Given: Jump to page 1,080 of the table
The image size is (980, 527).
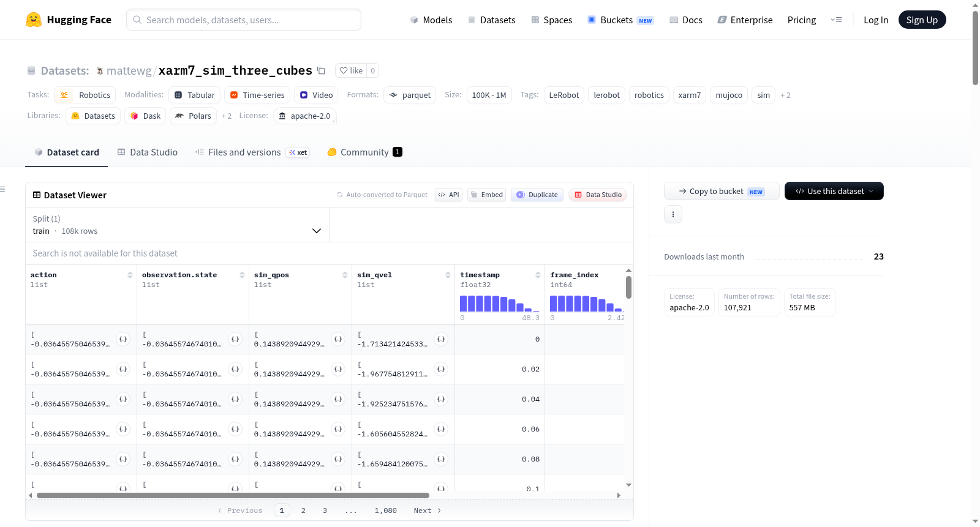Looking at the screenshot, I should (x=386, y=510).
